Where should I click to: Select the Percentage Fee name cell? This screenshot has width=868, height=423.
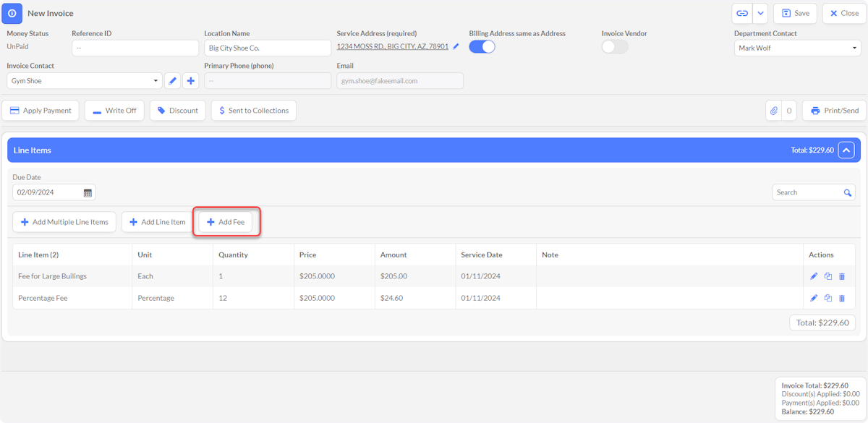click(72, 298)
